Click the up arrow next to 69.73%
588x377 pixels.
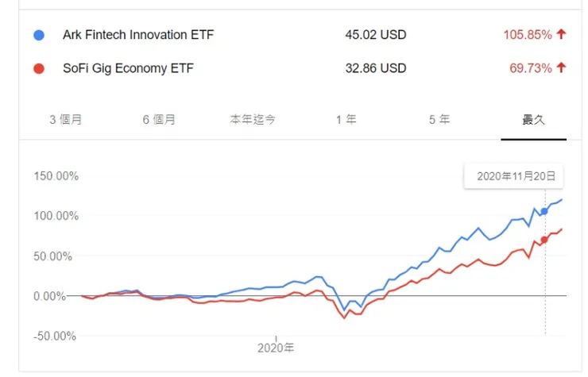click(x=561, y=68)
